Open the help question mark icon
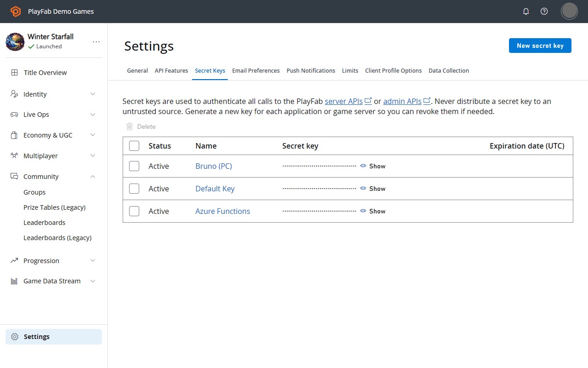Screen dimensions: 588x368 pyautogui.click(x=544, y=11)
